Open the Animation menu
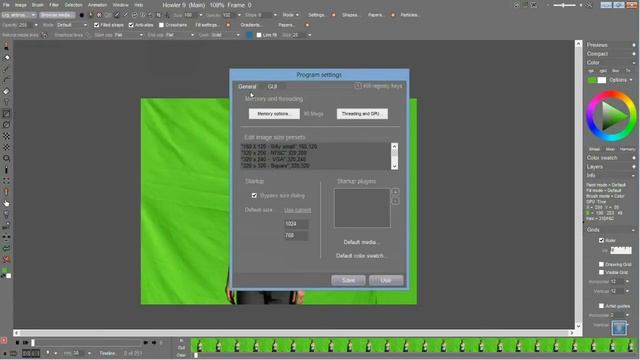 coord(98,5)
